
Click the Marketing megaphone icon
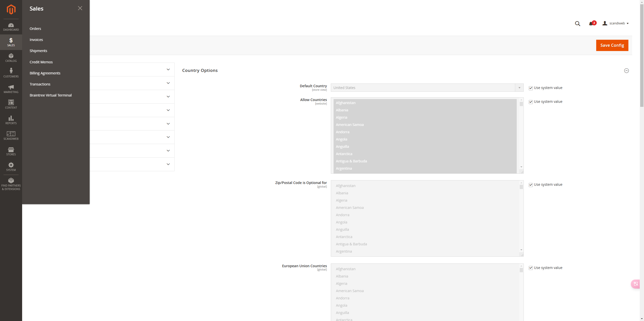tap(11, 89)
